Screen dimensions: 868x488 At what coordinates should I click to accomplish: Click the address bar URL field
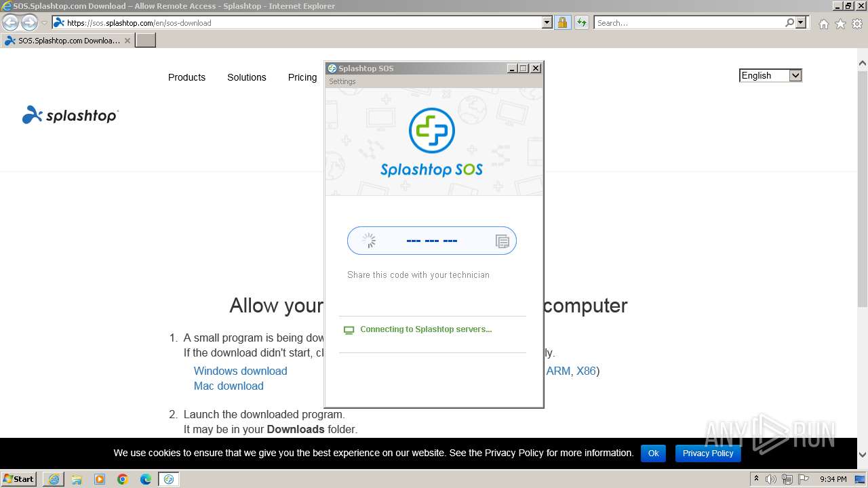[x=296, y=23]
